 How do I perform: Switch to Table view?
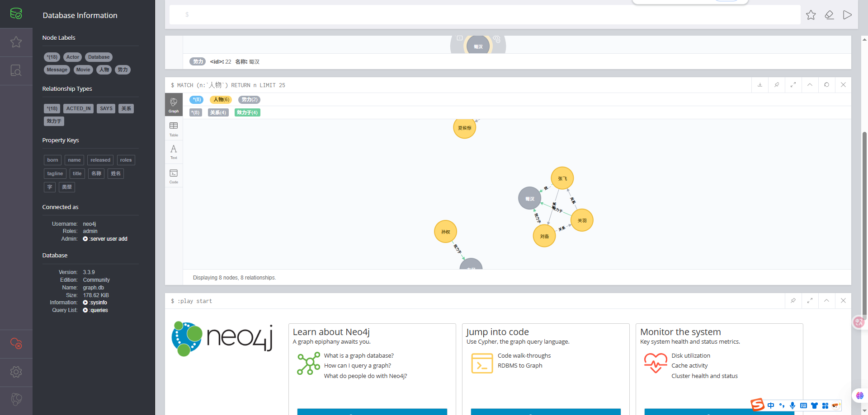pyautogui.click(x=174, y=129)
